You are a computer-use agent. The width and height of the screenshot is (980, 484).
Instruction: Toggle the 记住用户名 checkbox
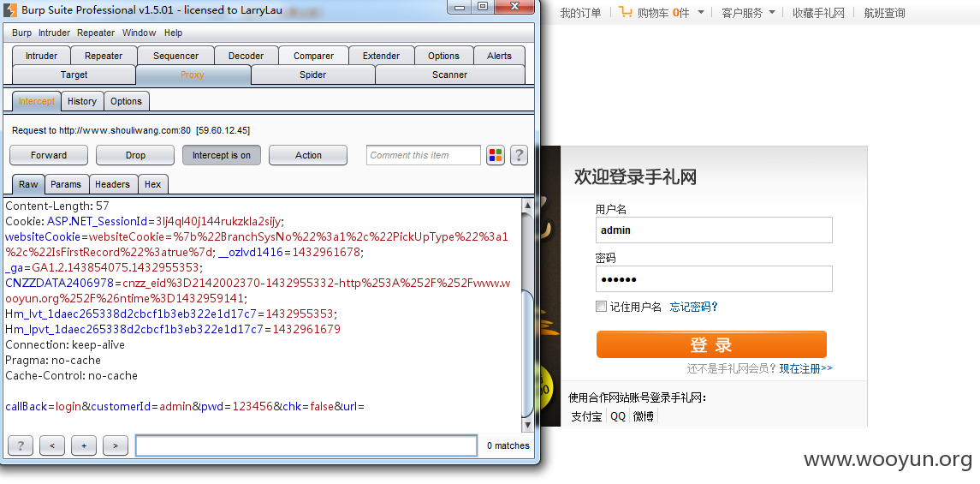[601, 307]
